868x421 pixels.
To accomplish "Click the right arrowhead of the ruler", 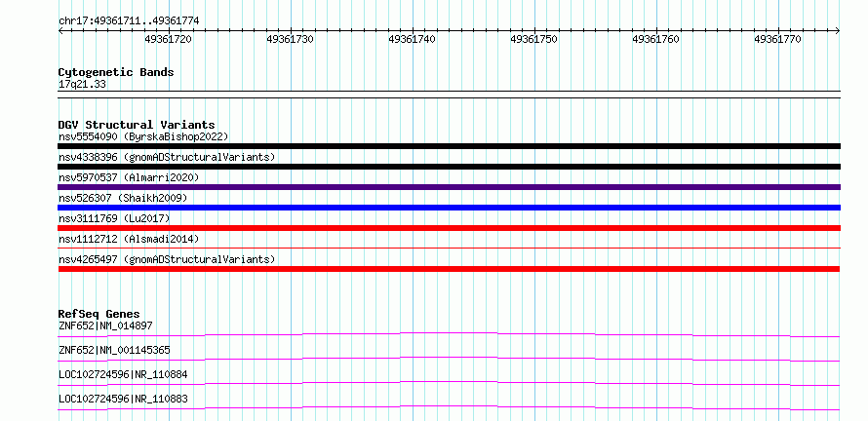I will [x=838, y=31].
